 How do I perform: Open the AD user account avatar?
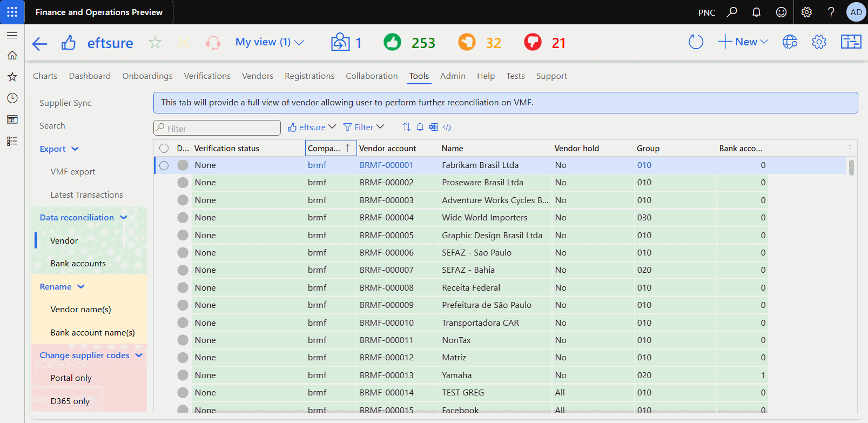[x=856, y=12]
